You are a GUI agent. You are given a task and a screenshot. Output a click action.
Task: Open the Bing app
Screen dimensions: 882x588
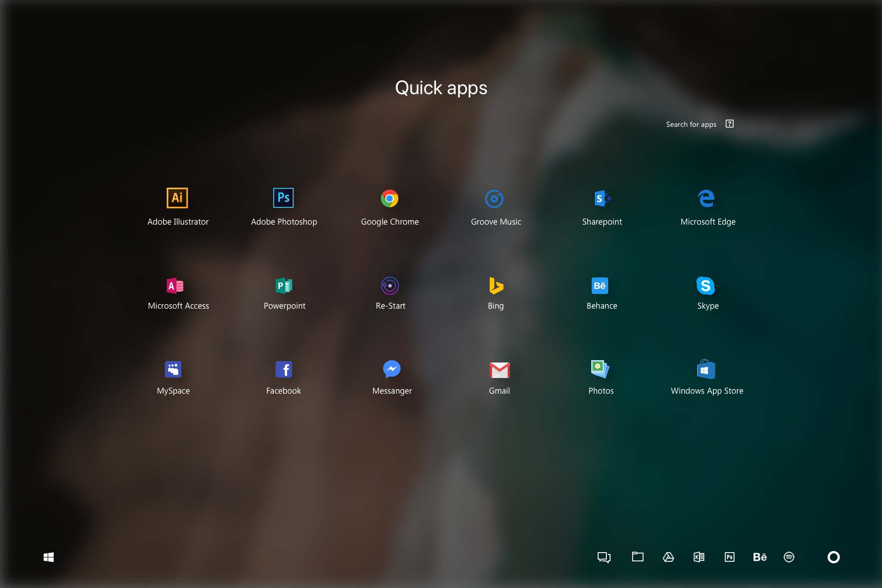[x=496, y=285]
